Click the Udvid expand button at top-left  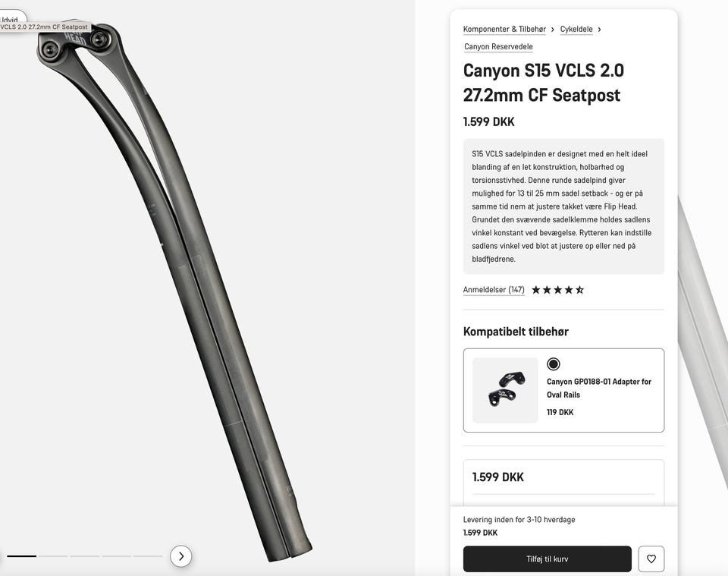click(x=10, y=16)
